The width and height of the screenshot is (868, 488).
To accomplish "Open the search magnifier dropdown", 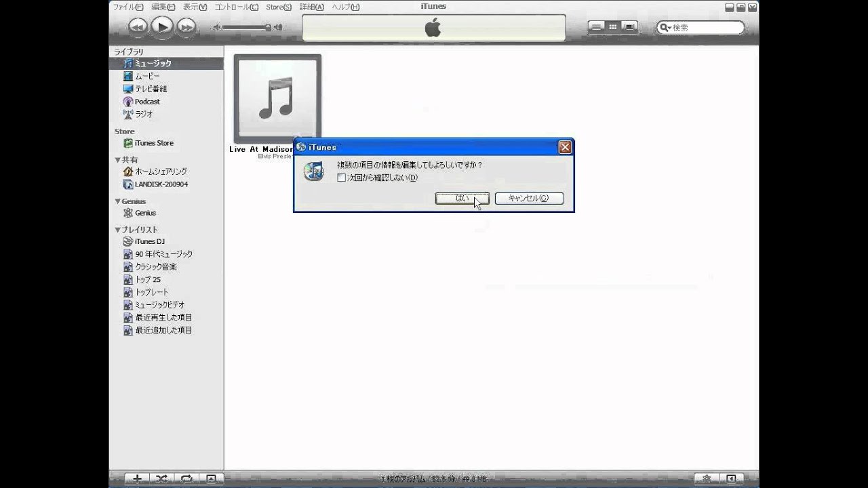I will click(x=665, y=28).
